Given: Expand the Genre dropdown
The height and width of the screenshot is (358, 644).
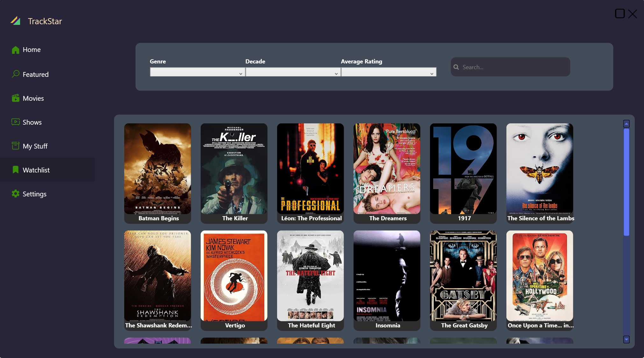Looking at the screenshot, I should click(x=197, y=72).
